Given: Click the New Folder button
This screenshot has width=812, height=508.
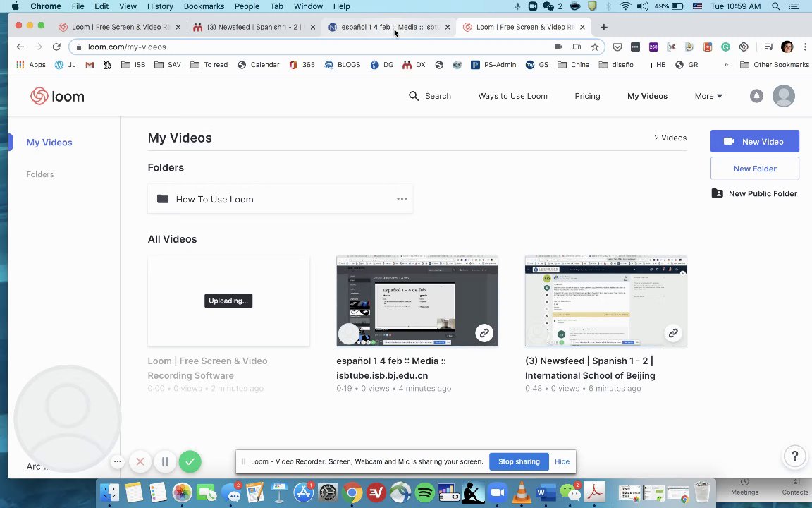Looking at the screenshot, I should pos(754,169).
